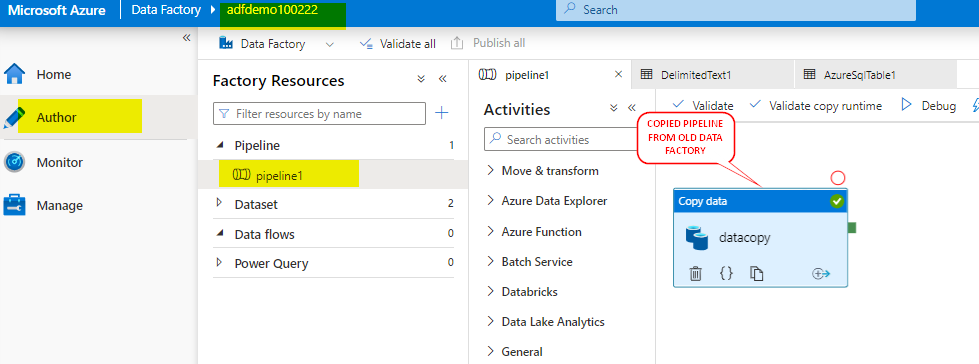Click Validate all button
Screen dimensions: 979x364
coord(398,44)
